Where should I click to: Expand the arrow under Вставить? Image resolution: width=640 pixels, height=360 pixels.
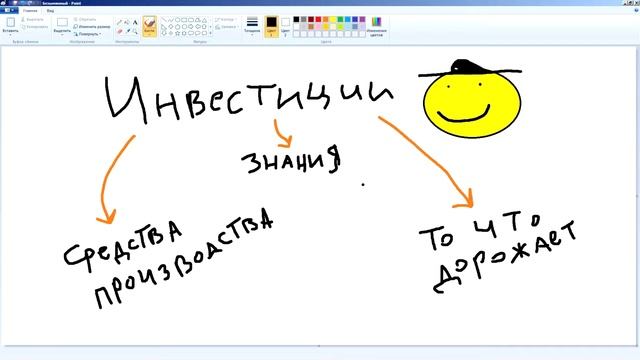(x=11, y=35)
